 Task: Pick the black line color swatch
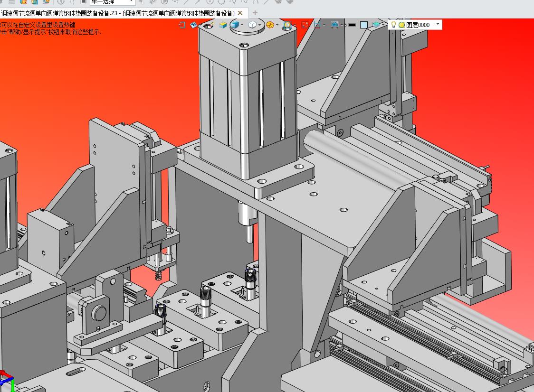pos(352,25)
